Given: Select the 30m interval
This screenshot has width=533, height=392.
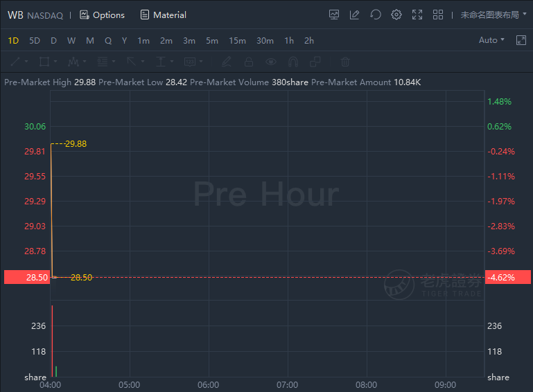Looking at the screenshot, I should tap(265, 41).
